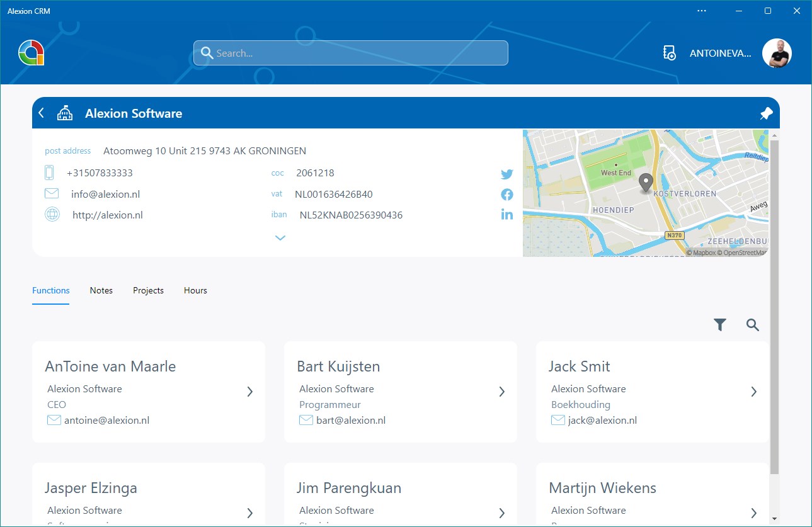Click the CEO role under AnToine

click(57, 404)
